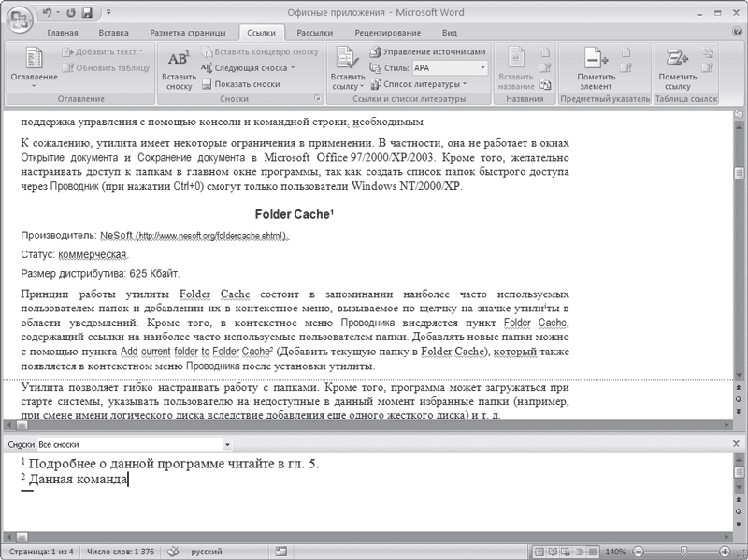Click Select Browse Object circle on document scrollbar

(x=739, y=399)
